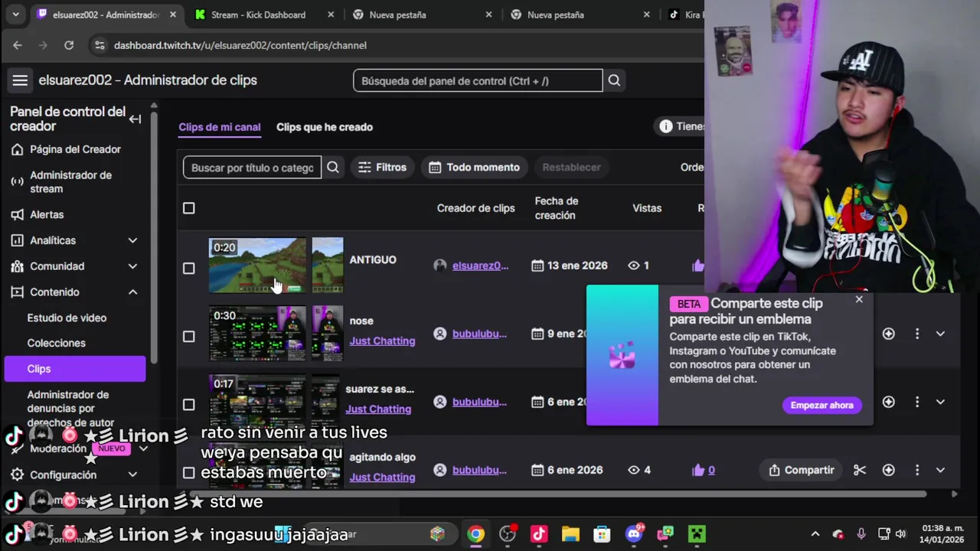Check the ANTIGUO clip checkbox
Viewport: 980px width, 551px height.
pos(188,268)
